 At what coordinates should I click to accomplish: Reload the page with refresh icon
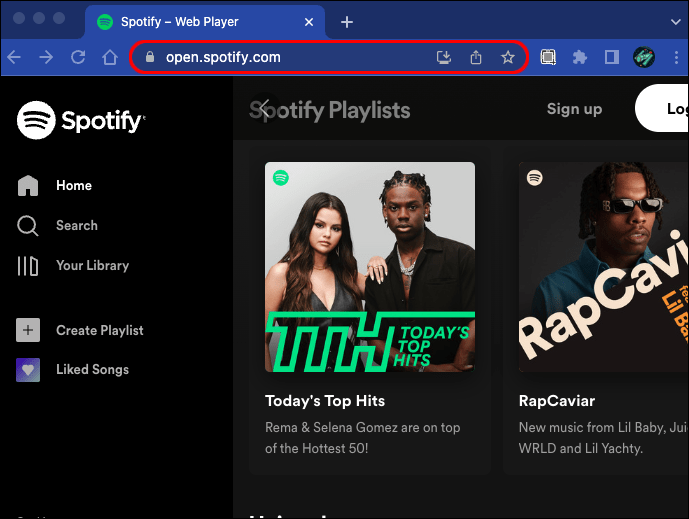78,57
